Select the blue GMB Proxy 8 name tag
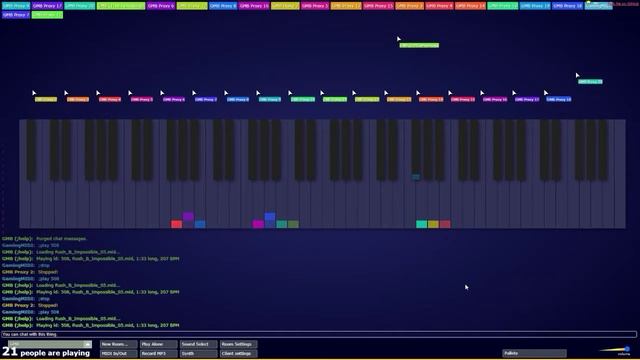The image size is (640, 360). pyautogui.click(x=223, y=6)
